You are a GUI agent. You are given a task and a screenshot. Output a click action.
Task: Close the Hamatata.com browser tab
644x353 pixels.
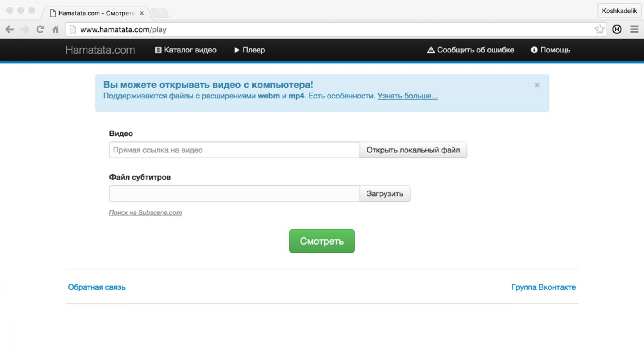pos(142,13)
